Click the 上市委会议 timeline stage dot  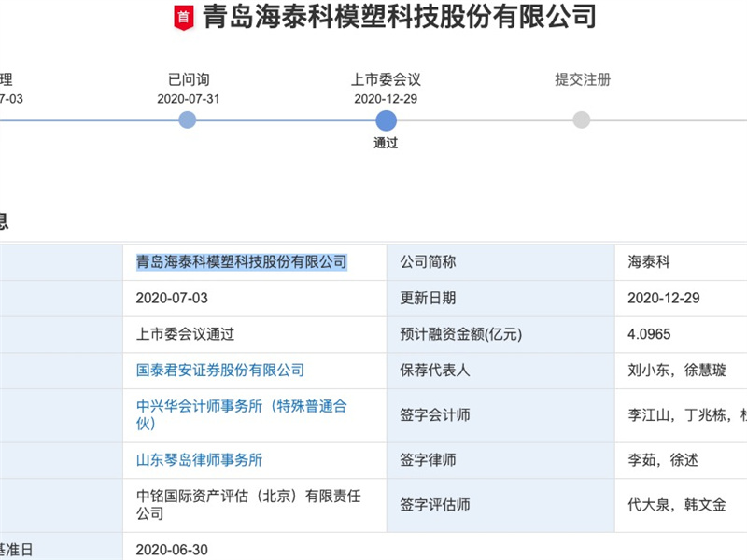(386, 120)
